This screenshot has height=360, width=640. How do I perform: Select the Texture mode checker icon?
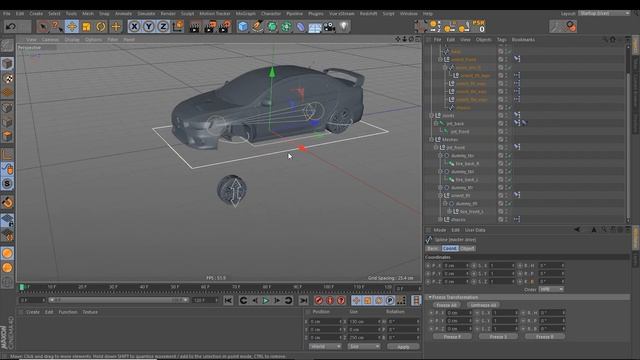7,78
